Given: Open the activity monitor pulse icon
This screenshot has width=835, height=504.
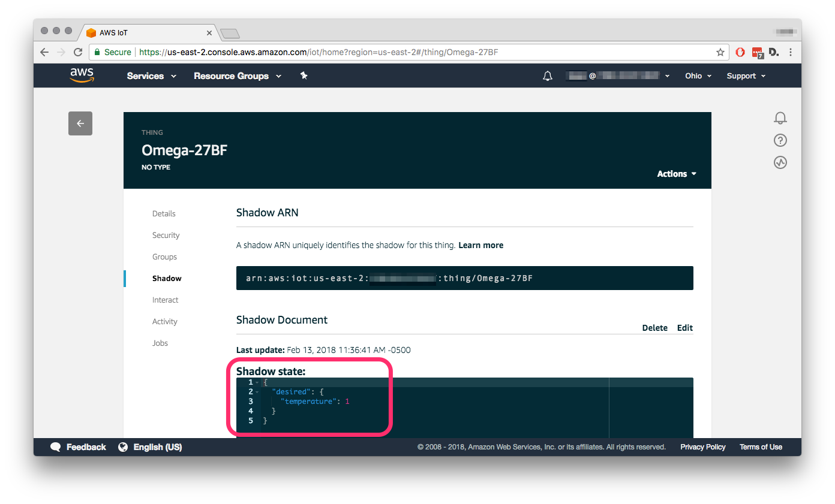Looking at the screenshot, I should click(x=780, y=162).
